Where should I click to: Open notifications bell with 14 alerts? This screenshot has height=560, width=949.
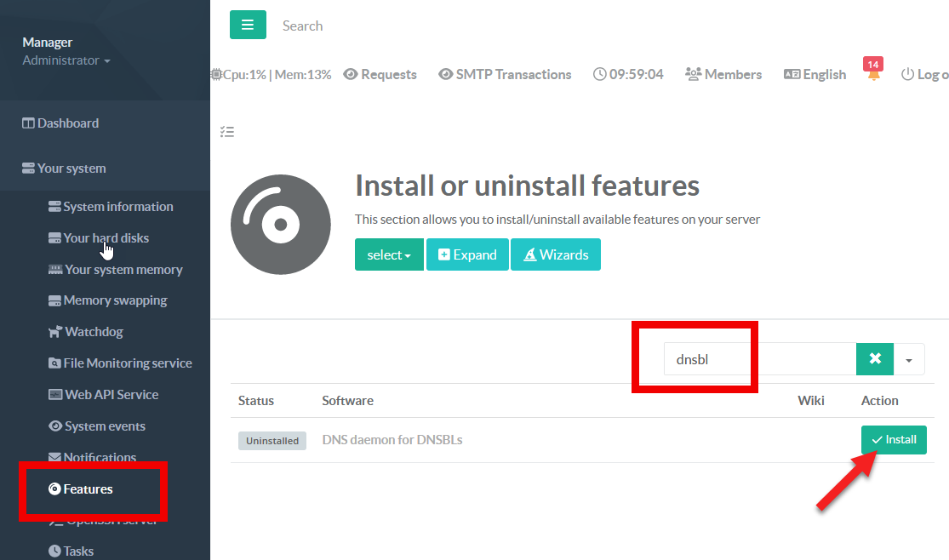[x=873, y=74]
